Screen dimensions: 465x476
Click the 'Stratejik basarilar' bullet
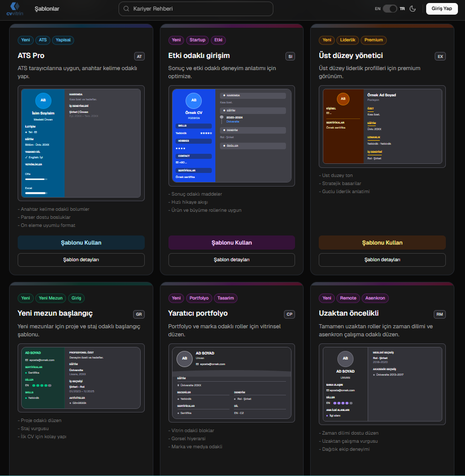[x=340, y=184]
